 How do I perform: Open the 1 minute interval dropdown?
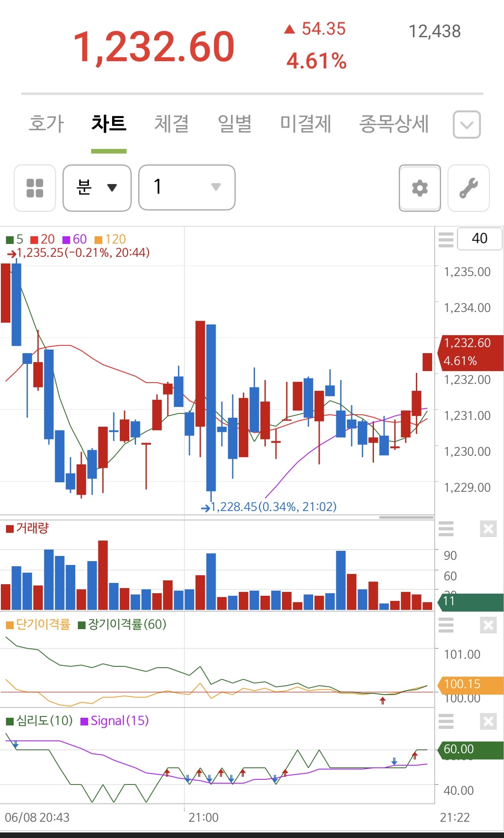[187, 187]
